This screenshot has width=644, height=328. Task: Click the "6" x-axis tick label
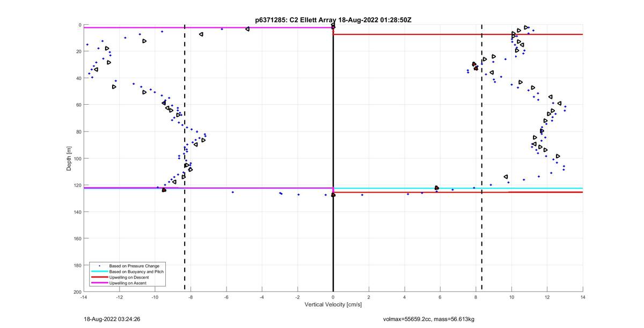[440, 297]
